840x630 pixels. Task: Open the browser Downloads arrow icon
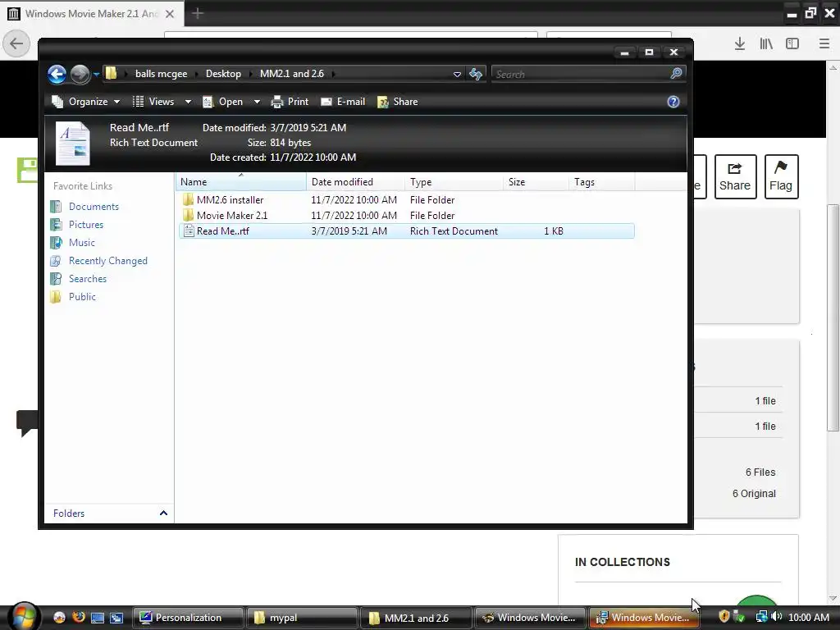[x=740, y=44]
